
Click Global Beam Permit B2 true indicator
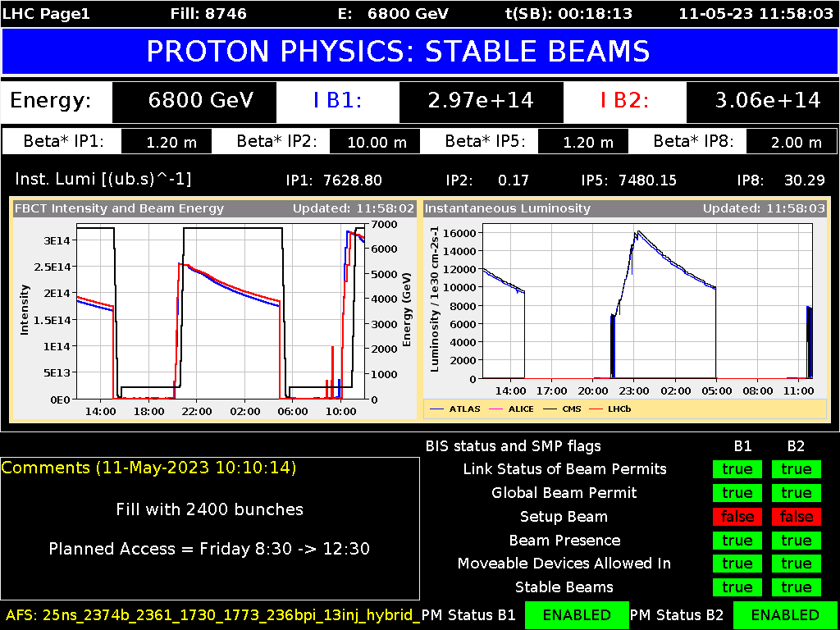point(796,493)
